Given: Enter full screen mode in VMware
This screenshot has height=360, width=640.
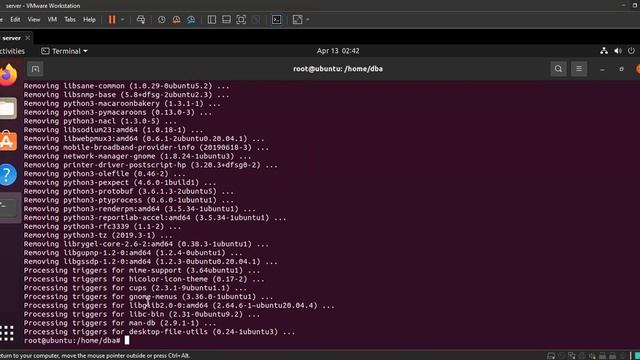Looking at the screenshot, I should tap(241, 20).
